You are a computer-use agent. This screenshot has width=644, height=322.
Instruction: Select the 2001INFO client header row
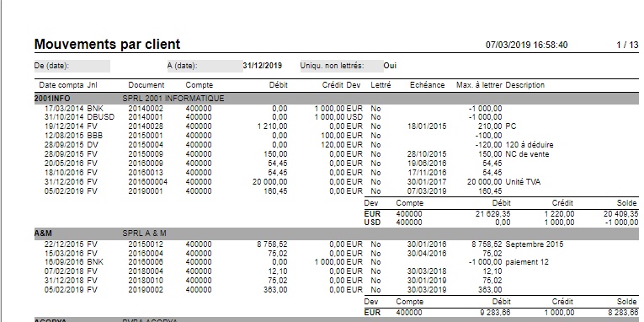click(x=337, y=99)
